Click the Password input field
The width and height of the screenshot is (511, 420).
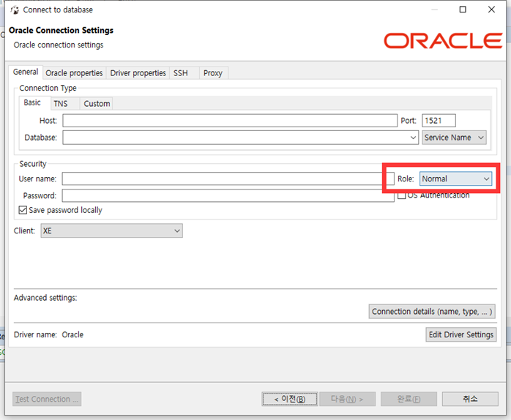(x=228, y=195)
